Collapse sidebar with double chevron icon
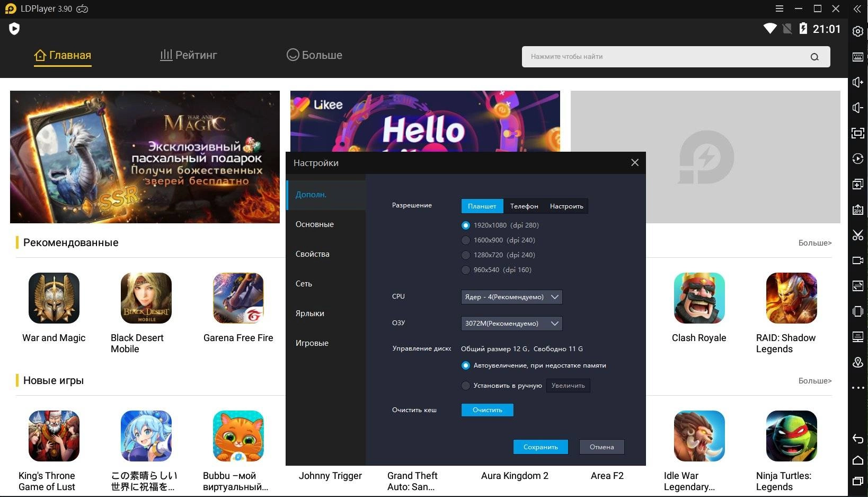Image resolution: width=868 pixels, height=497 pixels. tap(857, 9)
